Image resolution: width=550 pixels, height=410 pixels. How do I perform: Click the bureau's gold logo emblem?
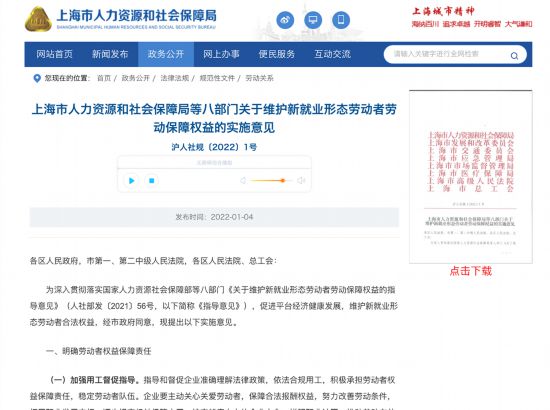(38, 19)
